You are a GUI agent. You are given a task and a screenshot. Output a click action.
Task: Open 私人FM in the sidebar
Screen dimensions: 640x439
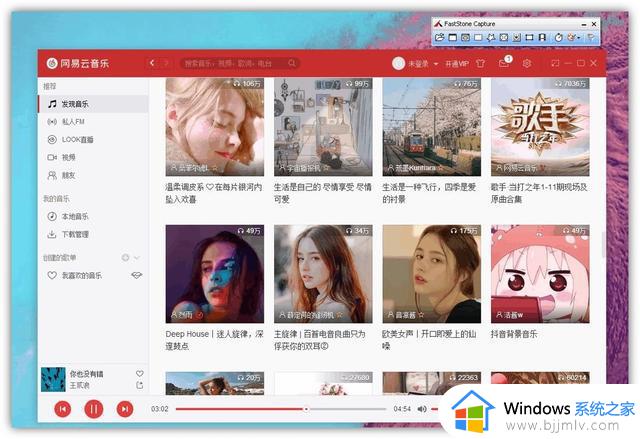tap(93, 122)
